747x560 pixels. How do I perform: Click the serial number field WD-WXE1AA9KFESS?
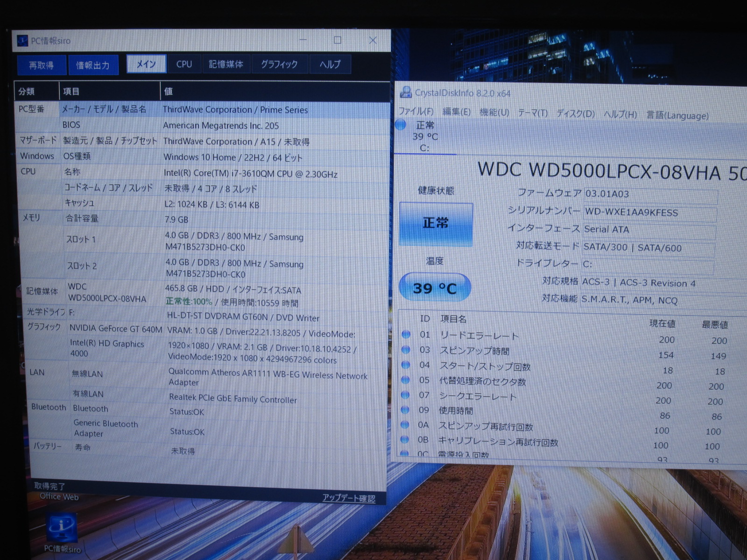(x=650, y=213)
